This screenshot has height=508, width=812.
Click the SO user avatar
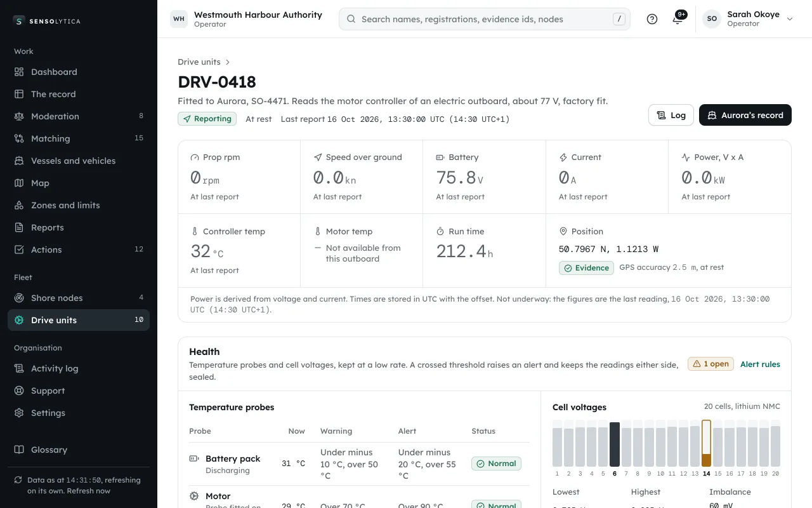(x=712, y=19)
